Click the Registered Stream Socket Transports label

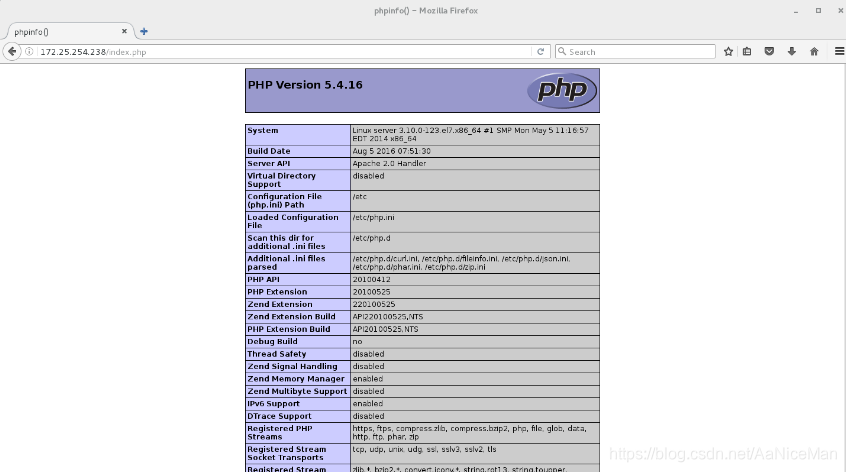click(286, 453)
